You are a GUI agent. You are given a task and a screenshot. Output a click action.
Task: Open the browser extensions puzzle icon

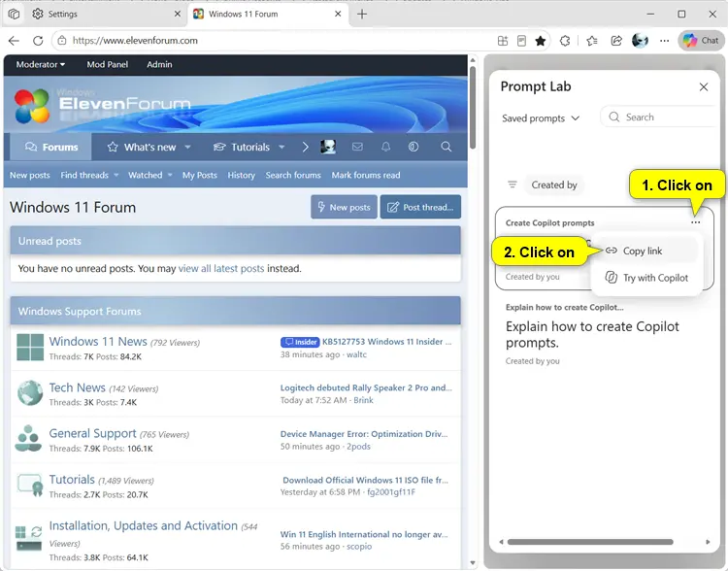(565, 41)
